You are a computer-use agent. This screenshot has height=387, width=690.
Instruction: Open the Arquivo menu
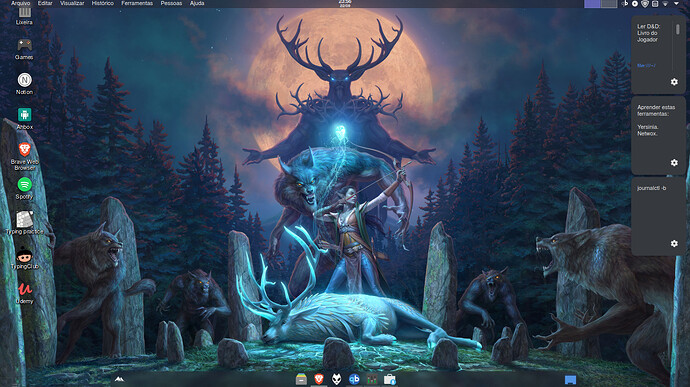point(21,3)
